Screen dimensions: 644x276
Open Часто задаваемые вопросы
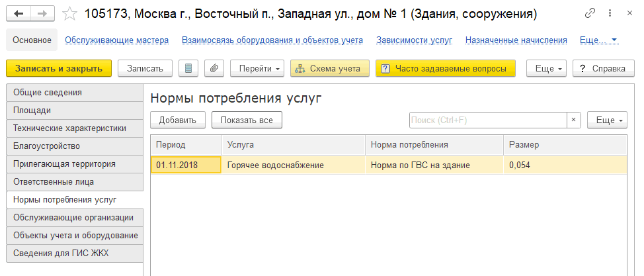pyautogui.click(x=445, y=68)
